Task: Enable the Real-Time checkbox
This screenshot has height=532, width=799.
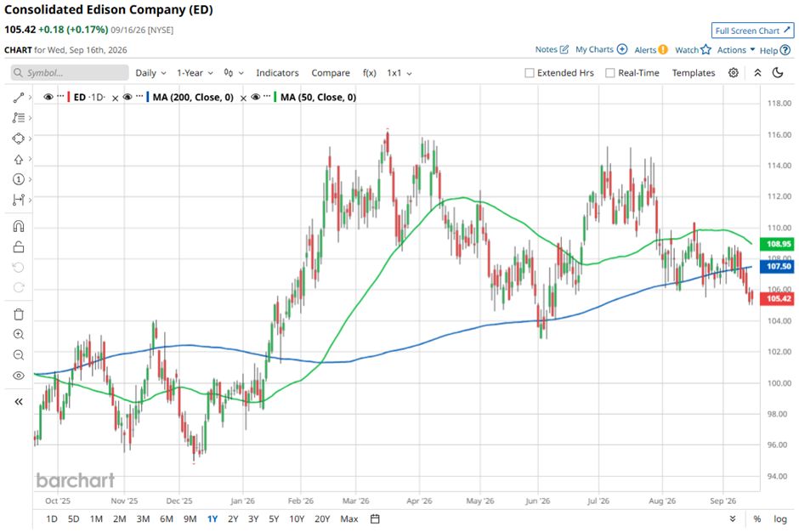Action: (x=610, y=73)
